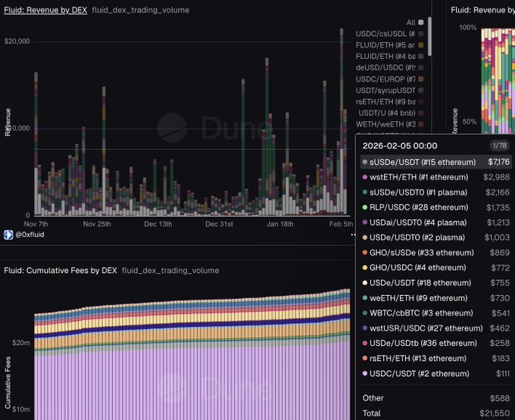Select the sUSDe/USDT0 (#1 plasma) tooltip row
This screenshot has width=515, height=420.
pyautogui.click(x=435, y=192)
